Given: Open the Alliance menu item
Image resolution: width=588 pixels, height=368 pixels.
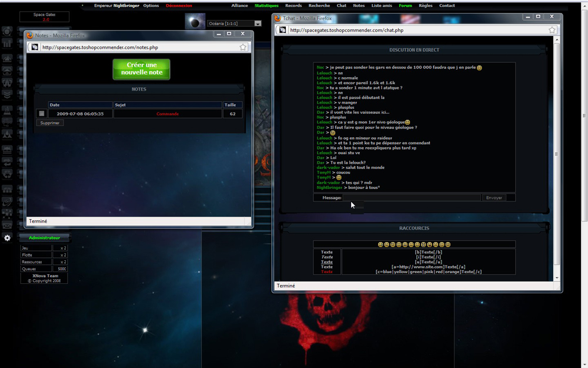Looking at the screenshot, I should point(239,5).
